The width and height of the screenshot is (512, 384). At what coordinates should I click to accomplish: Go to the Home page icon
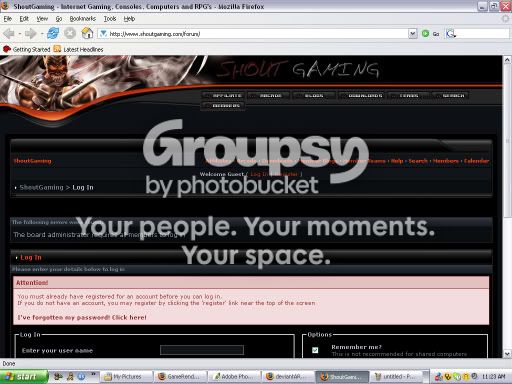click(87, 33)
